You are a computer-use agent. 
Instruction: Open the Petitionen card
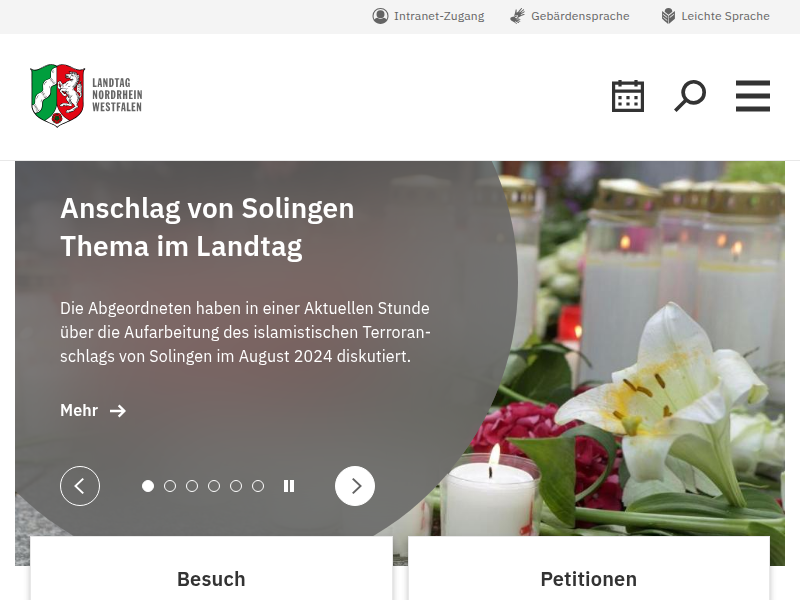[x=589, y=568]
